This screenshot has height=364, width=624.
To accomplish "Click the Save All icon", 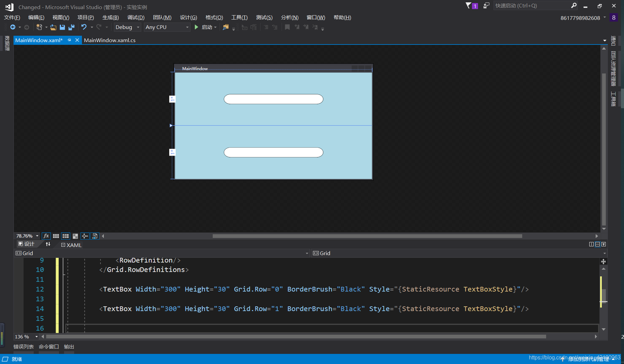I will [x=71, y=27].
